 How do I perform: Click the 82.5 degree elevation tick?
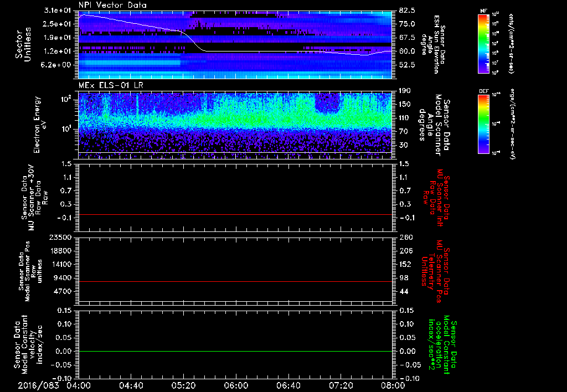coord(407,11)
